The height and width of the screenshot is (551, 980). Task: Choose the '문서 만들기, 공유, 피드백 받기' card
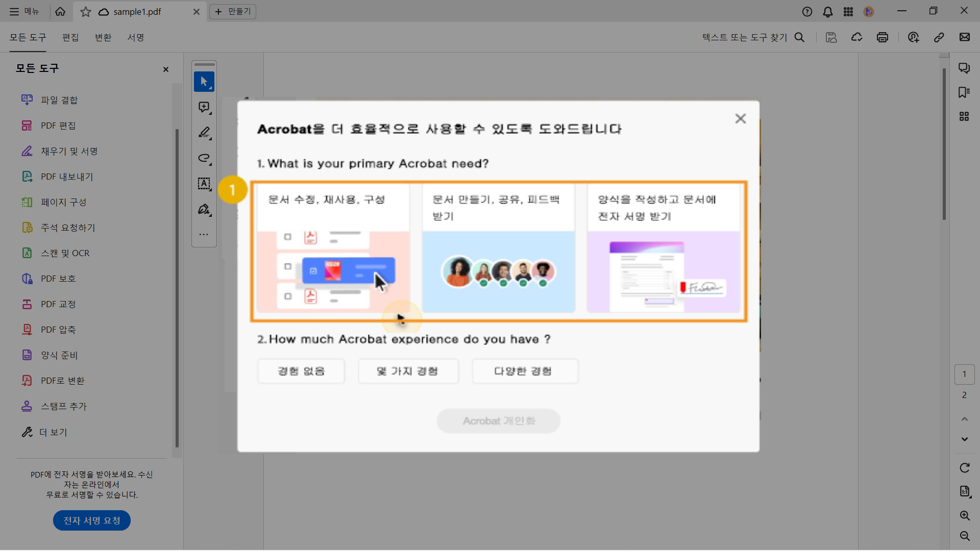pos(499,249)
